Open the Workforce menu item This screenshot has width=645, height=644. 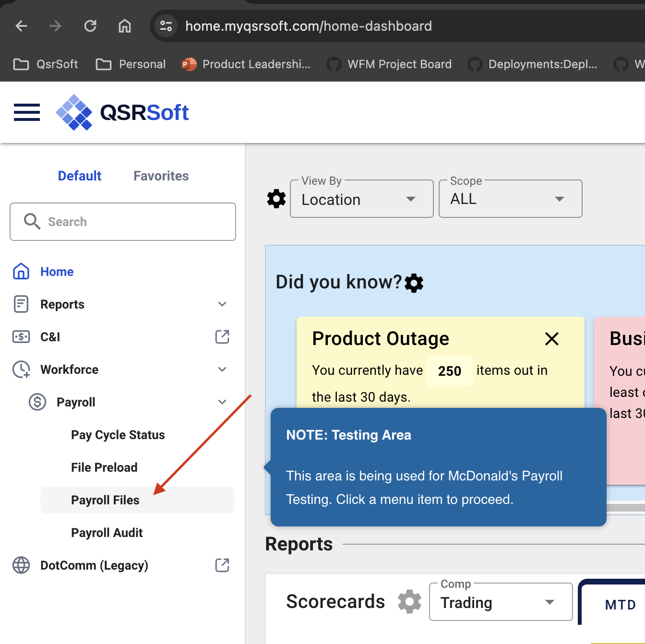tap(70, 370)
